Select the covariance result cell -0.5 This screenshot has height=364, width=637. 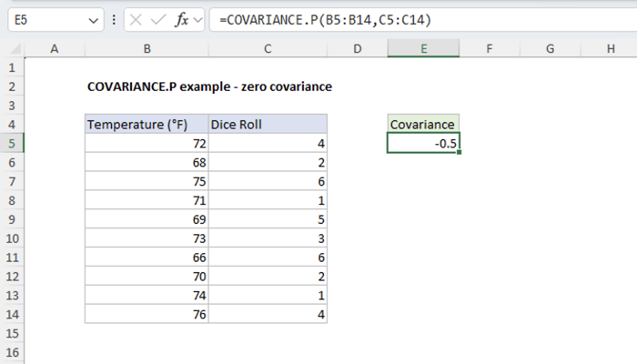coord(423,144)
